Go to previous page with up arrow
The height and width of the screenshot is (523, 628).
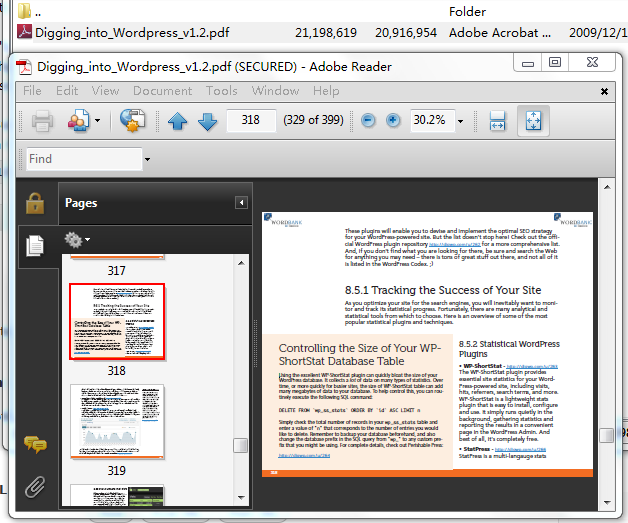[177, 121]
